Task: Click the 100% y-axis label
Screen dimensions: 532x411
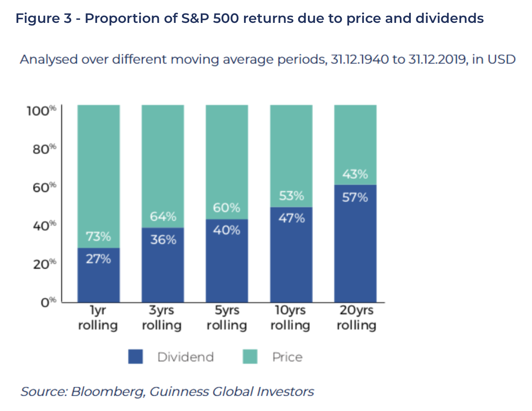Action: point(41,111)
